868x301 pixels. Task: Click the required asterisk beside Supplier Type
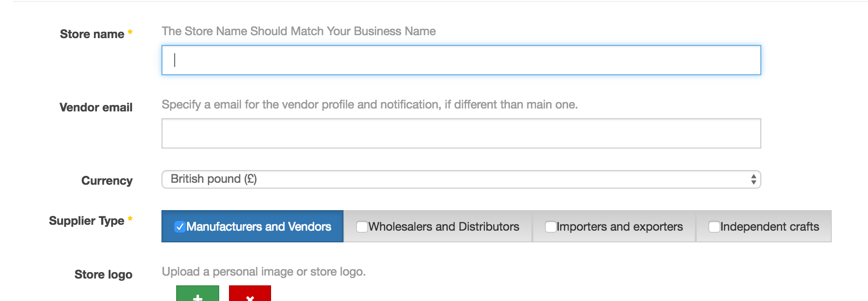tap(130, 219)
